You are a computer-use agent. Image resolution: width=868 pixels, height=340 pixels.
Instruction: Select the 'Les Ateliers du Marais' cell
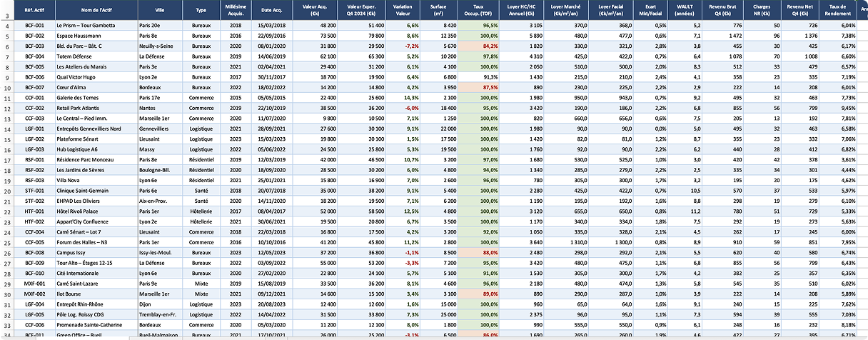click(96, 66)
